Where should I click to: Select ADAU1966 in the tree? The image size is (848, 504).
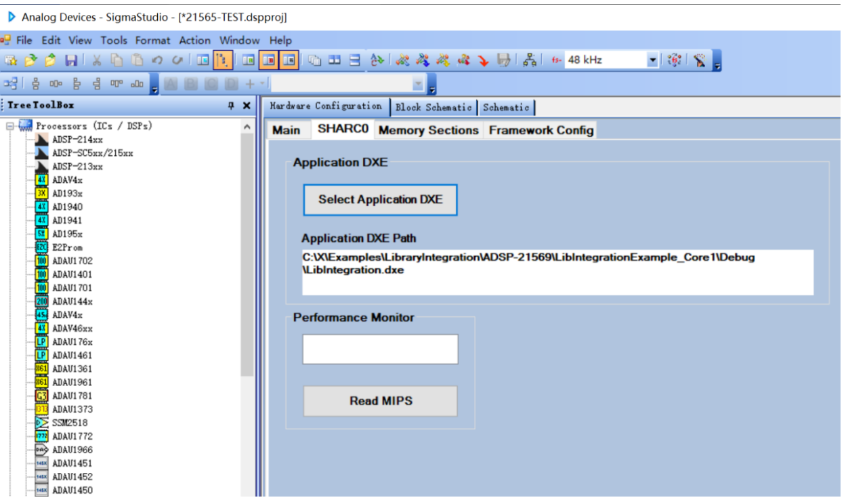72,450
